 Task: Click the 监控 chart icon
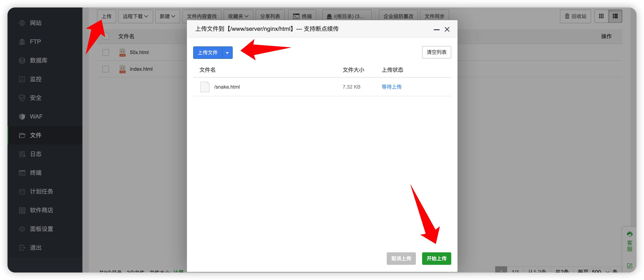(22, 79)
